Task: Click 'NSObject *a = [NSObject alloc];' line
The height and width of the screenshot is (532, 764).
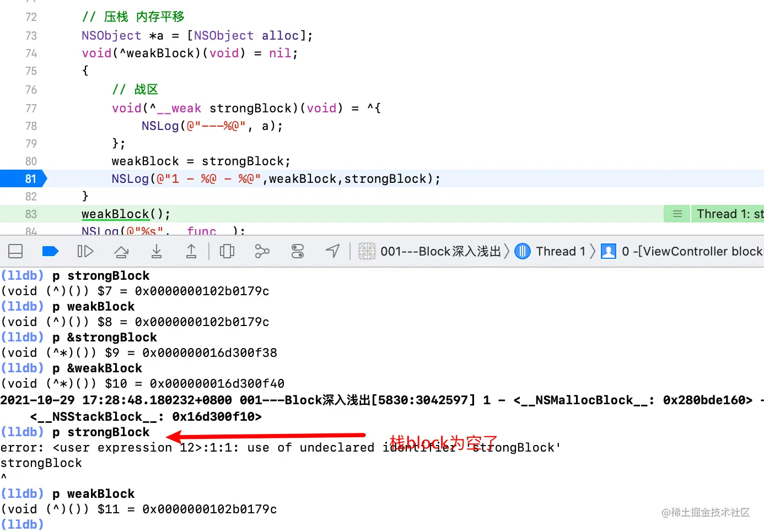Action: [197, 36]
